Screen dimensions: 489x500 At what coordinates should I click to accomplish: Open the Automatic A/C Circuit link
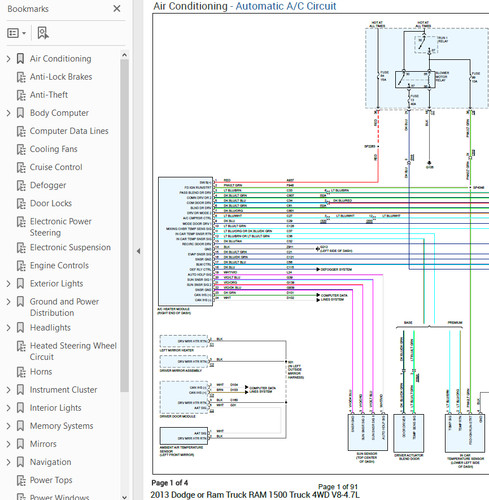286,6
